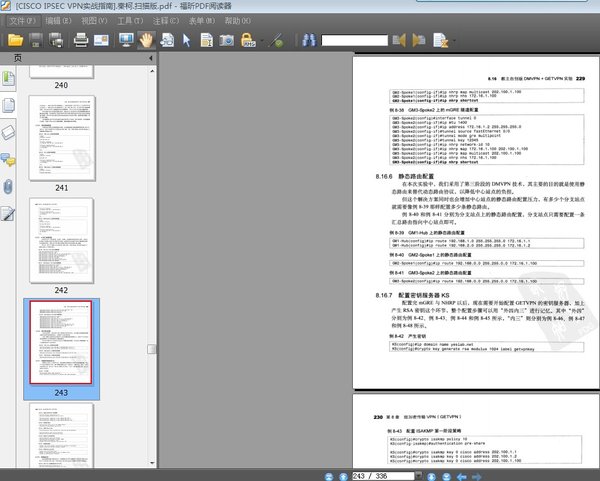Viewport: 600px width, 481px height.
Task: Open search options dropdown arrow
Action: tap(454, 40)
